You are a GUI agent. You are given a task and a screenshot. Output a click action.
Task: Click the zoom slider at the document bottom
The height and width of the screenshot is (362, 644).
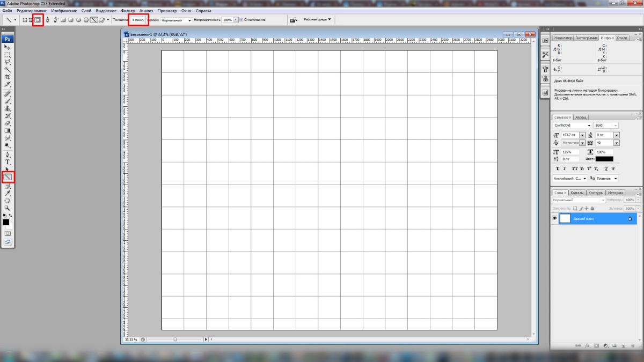click(175, 339)
